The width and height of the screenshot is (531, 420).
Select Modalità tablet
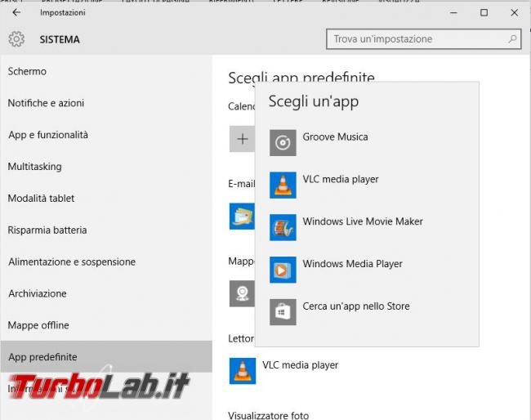[106, 198]
